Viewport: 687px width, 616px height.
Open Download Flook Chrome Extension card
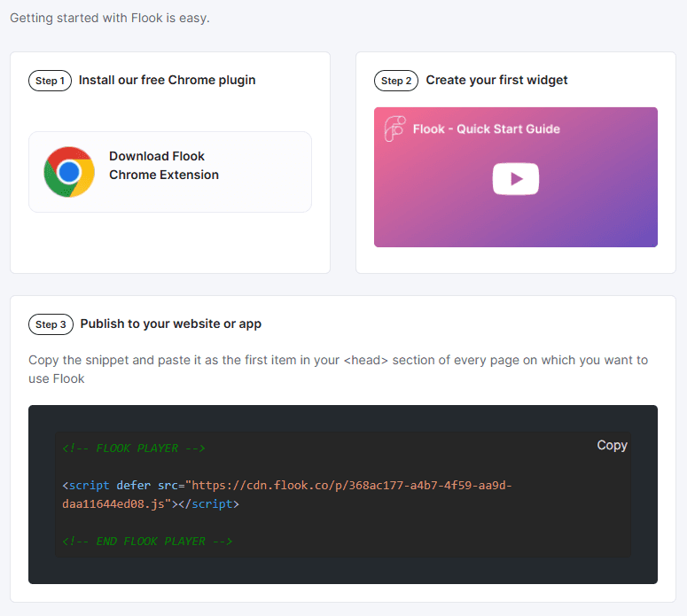(x=170, y=172)
